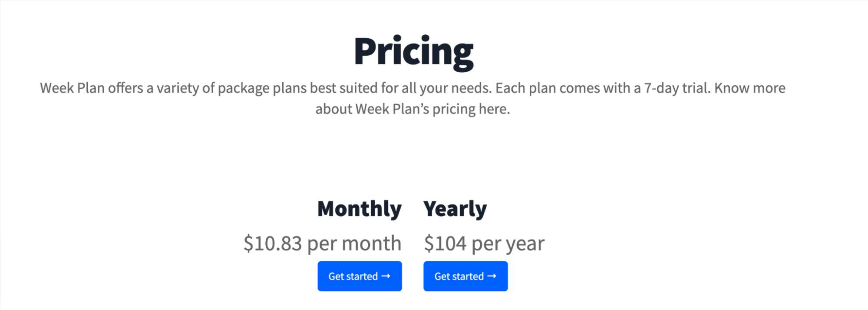Click the Monthly plan heading
This screenshot has width=868, height=310.
pos(360,209)
